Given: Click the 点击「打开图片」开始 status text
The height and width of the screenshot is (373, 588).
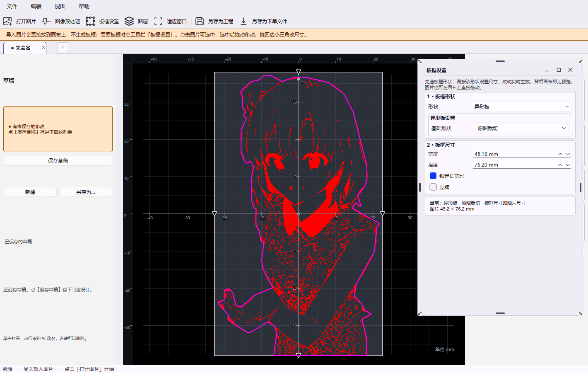Looking at the screenshot, I should click(89, 369).
